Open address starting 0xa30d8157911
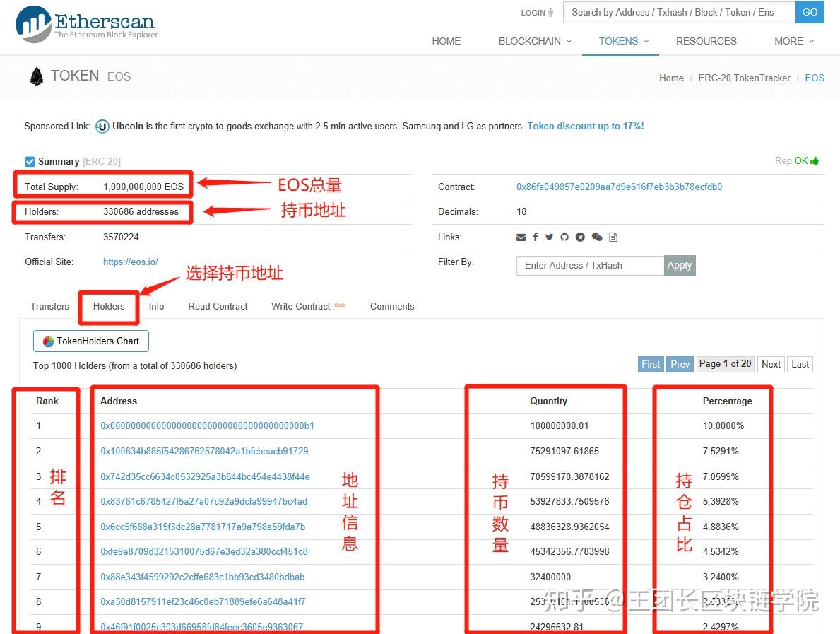Viewport: 840px width, 634px height. pyautogui.click(x=203, y=602)
